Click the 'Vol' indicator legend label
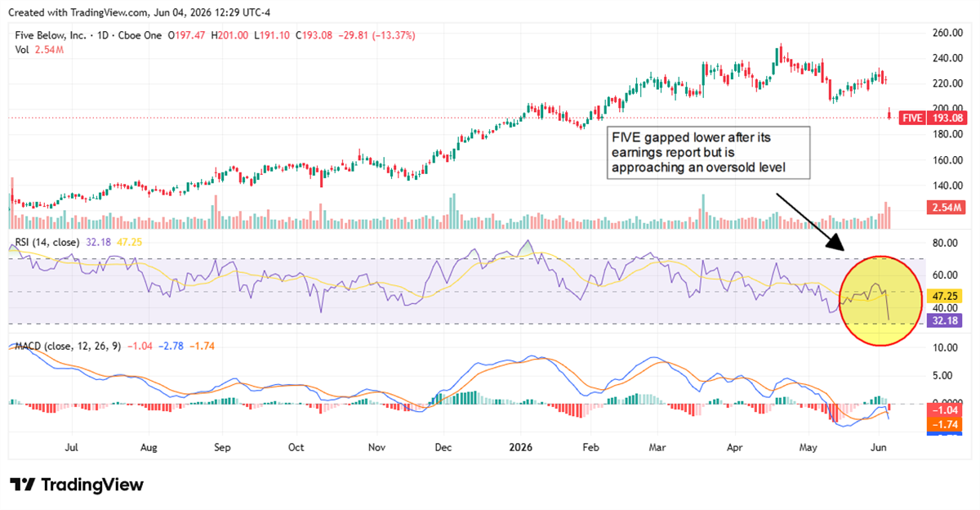This screenshot has width=980, height=510. coord(22,50)
